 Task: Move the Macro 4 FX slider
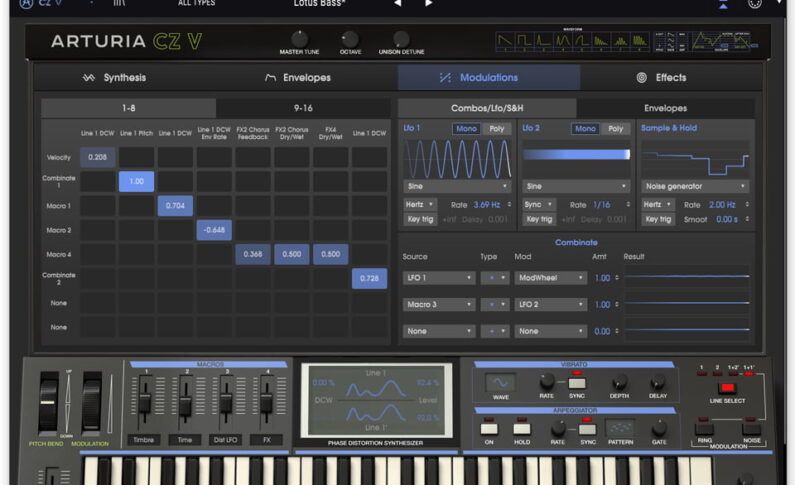click(x=266, y=403)
